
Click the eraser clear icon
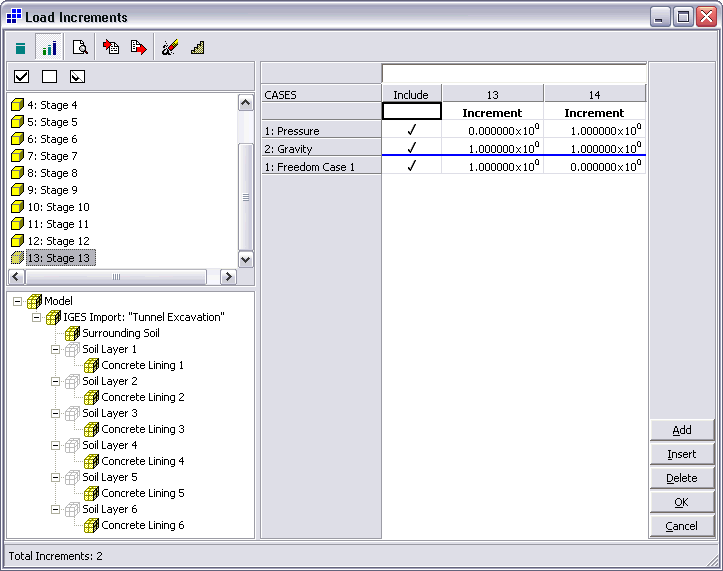169,47
